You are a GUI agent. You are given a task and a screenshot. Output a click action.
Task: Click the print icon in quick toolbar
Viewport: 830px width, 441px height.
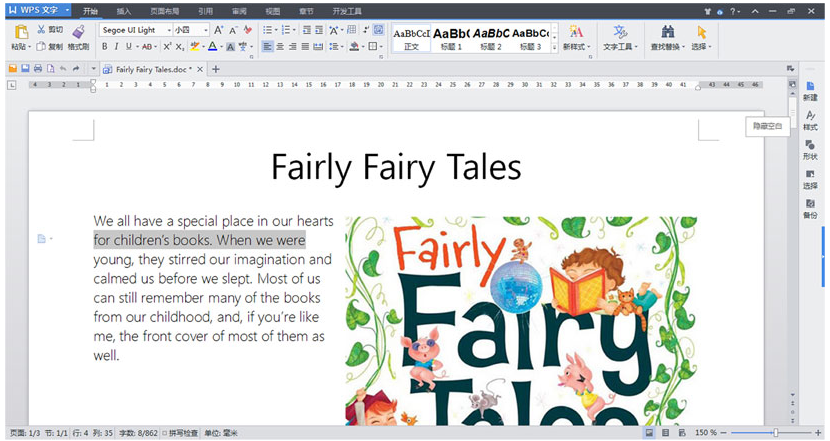(x=38, y=69)
